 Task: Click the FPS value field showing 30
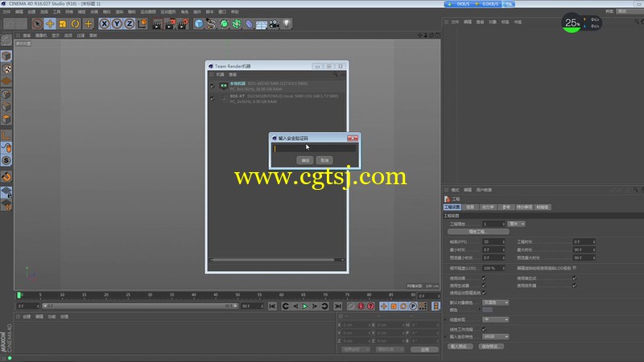(493, 242)
